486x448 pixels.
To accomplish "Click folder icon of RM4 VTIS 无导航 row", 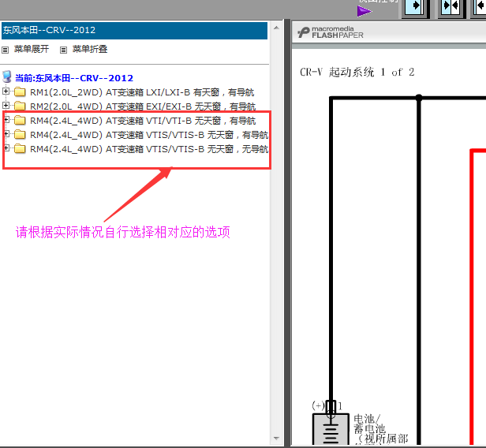I will (20, 149).
